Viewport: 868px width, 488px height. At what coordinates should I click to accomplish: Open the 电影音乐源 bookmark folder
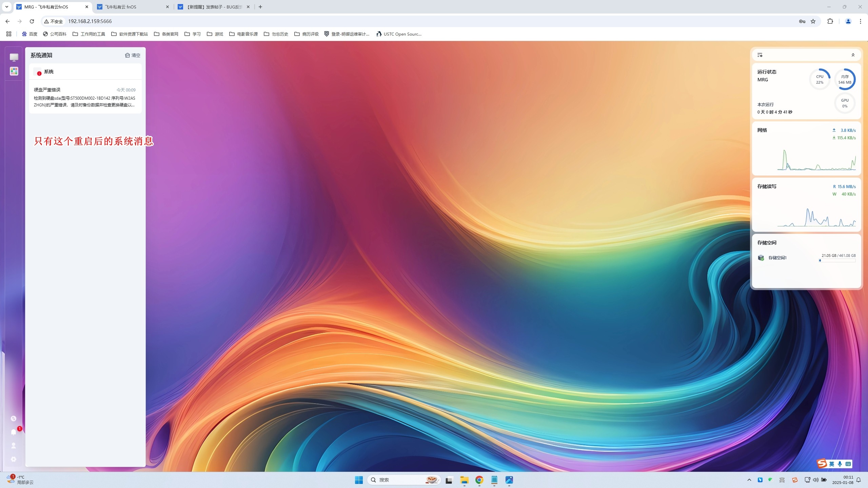click(x=243, y=34)
